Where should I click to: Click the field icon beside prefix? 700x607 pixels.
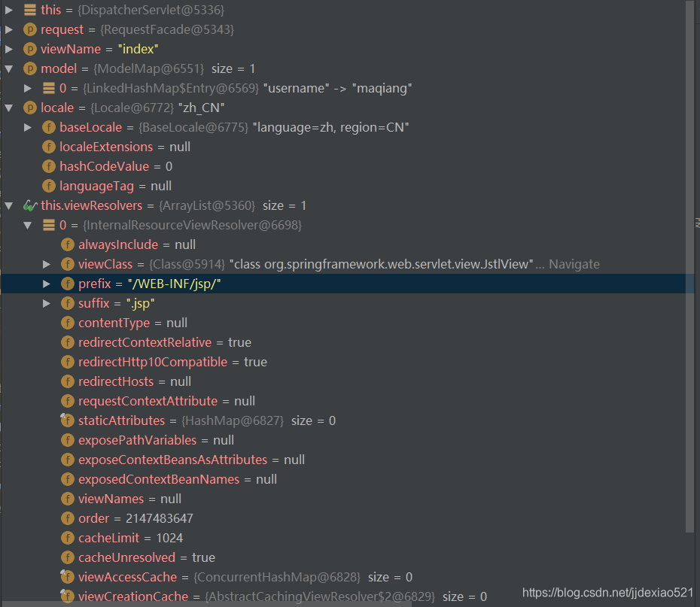68,284
